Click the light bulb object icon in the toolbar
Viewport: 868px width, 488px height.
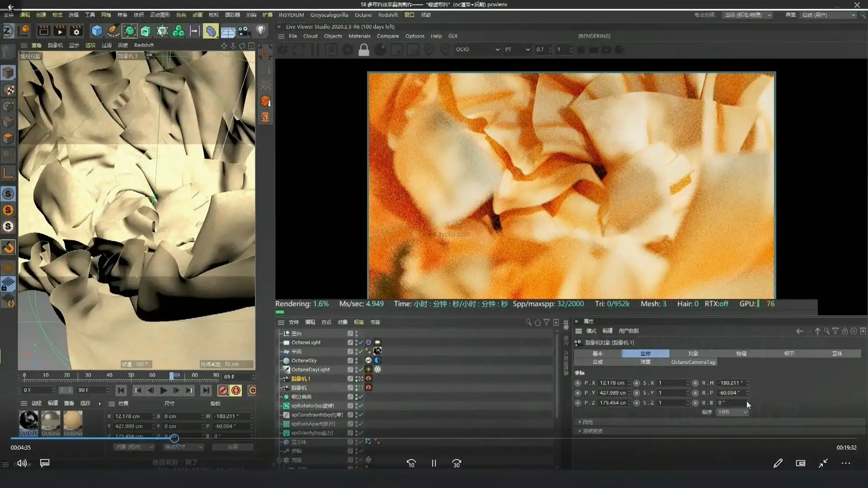pos(261,30)
